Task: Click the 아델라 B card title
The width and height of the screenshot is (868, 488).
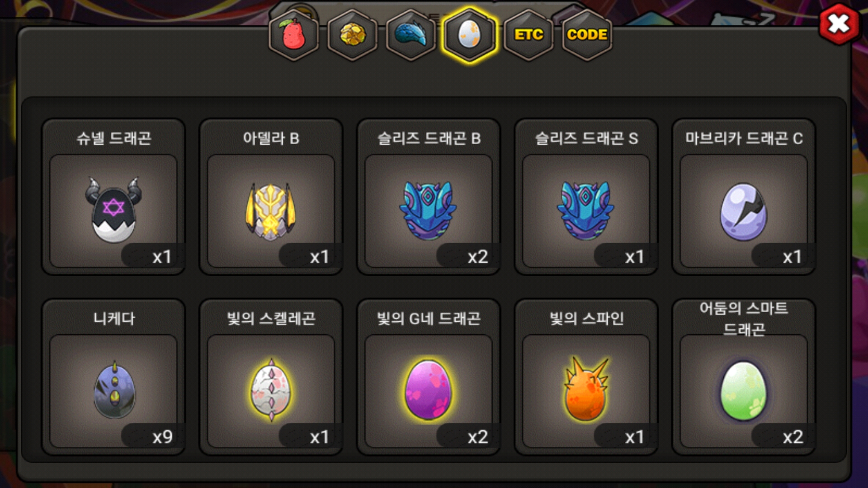Action: point(271,138)
